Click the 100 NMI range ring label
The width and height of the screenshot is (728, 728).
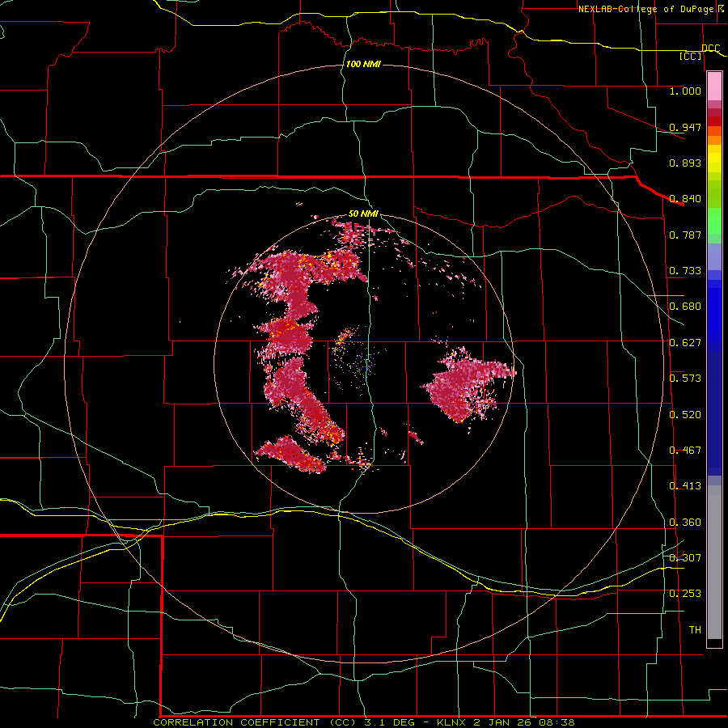[363, 64]
